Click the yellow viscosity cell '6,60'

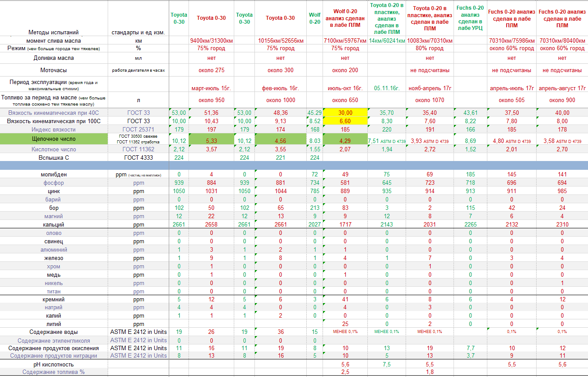pos(345,121)
